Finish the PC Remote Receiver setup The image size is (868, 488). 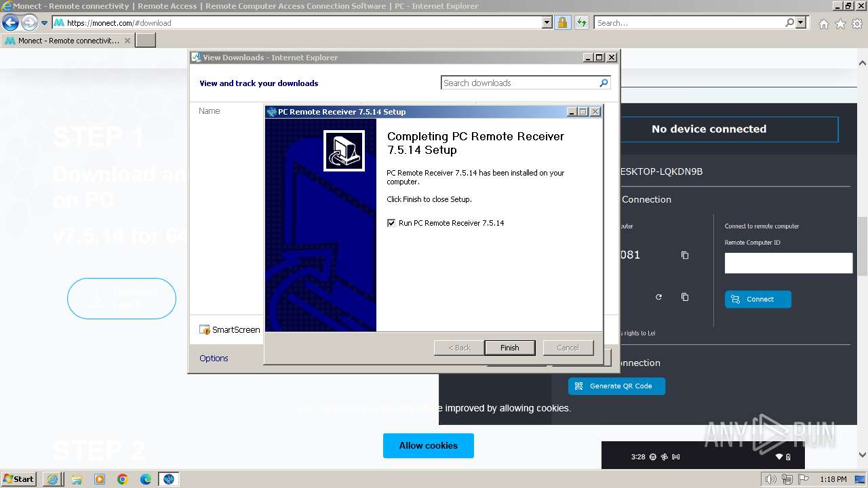509,348
